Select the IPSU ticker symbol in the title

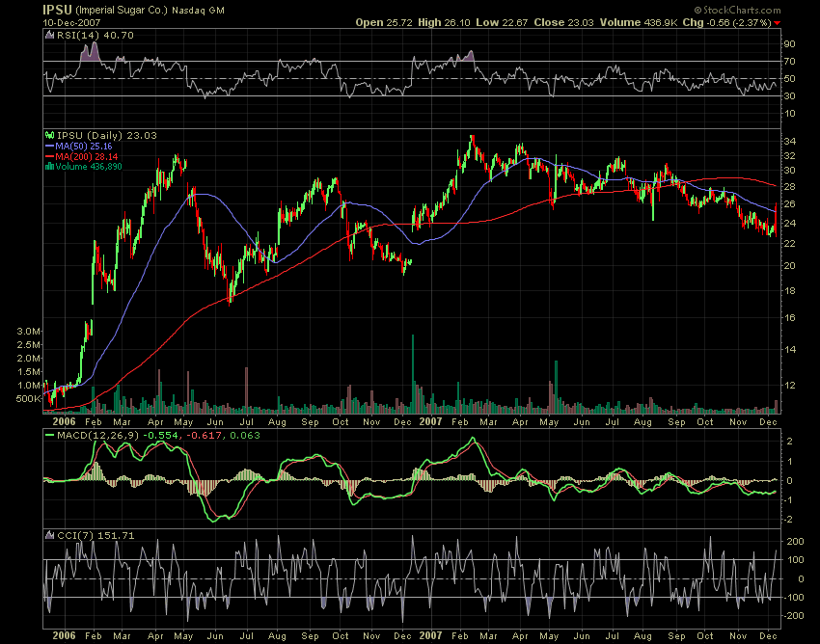[x=58, y=10]
